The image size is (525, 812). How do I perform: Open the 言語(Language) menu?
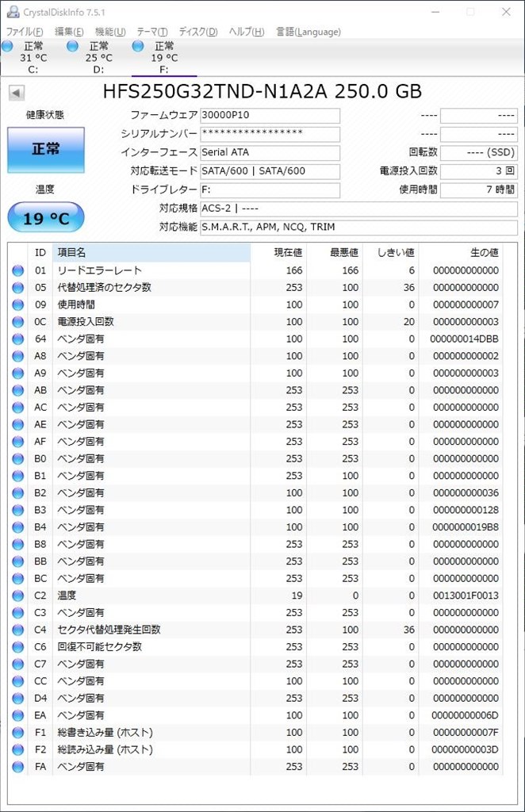coord(308,32)
